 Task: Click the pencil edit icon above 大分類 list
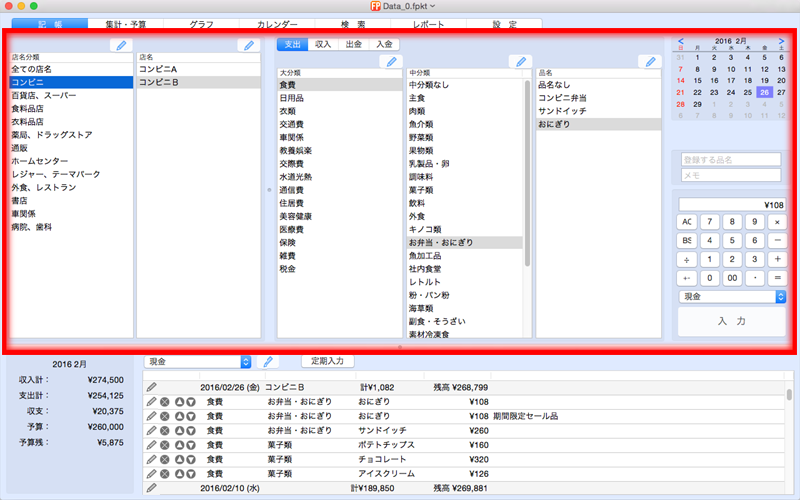(391, 62)
